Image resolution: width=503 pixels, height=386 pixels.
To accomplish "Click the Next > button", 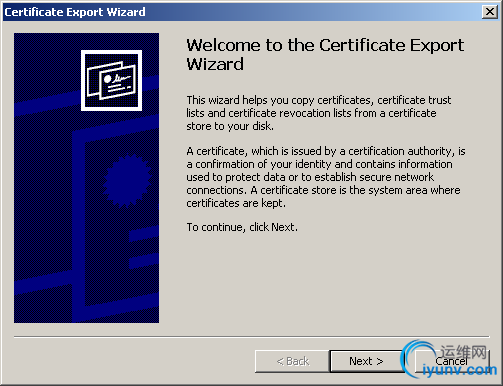I will 366,361.
